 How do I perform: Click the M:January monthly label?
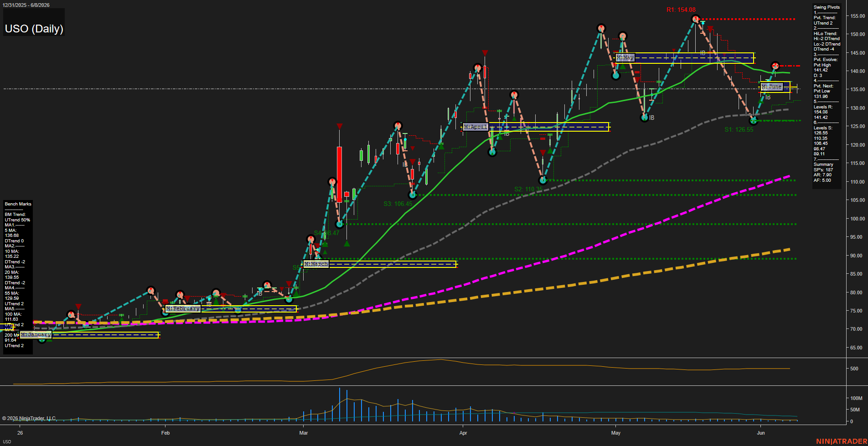point(36,335)
